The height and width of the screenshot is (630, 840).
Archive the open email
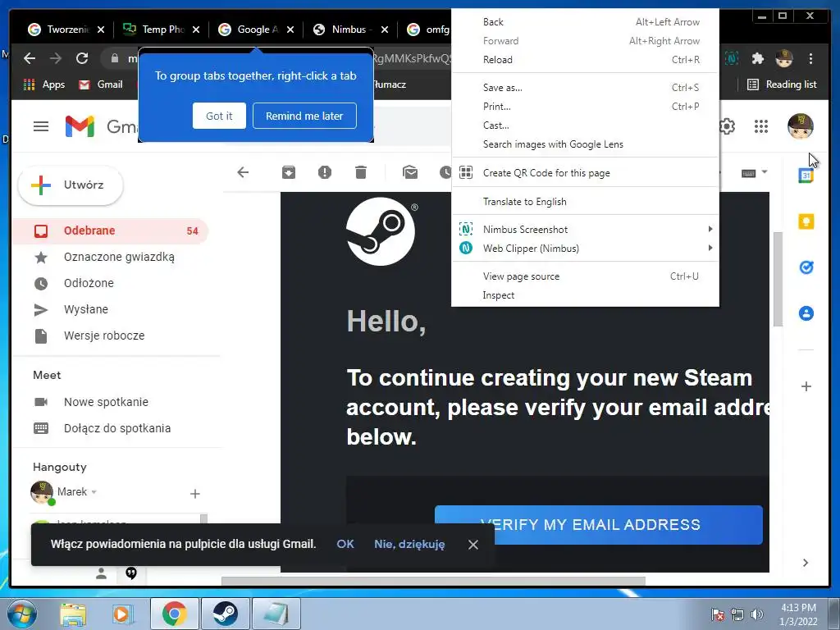click(288, 172)
